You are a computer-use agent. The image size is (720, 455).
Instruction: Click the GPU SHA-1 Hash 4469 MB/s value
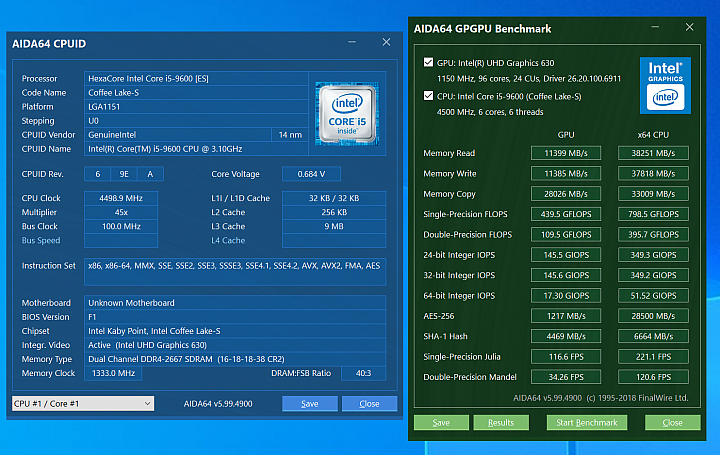[566, 337]
